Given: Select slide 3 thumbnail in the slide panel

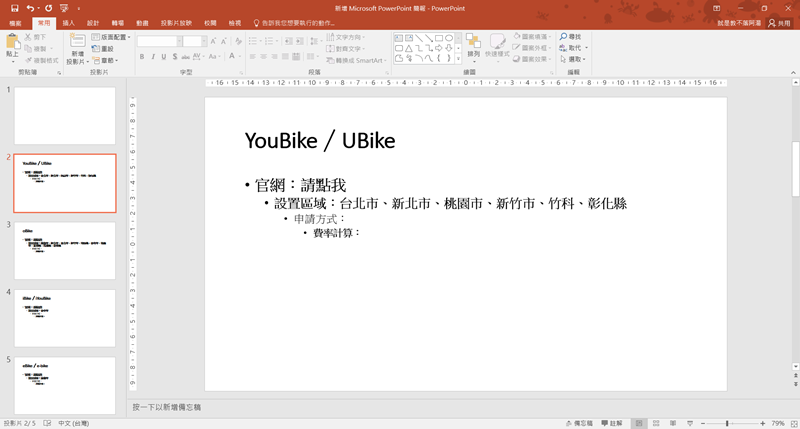Looking at the screenshot, I should coord(65,250).
